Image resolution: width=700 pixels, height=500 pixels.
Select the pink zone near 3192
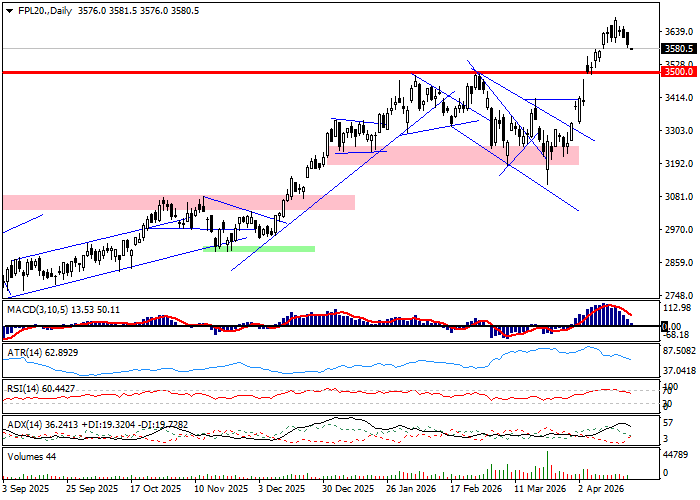click(x=456, y=155)
